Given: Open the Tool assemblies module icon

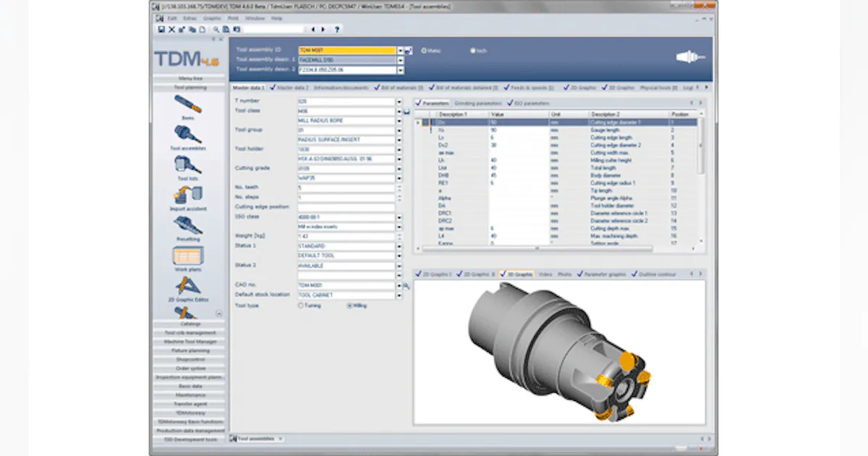Looking at the screenshot, I should point(188,135).
